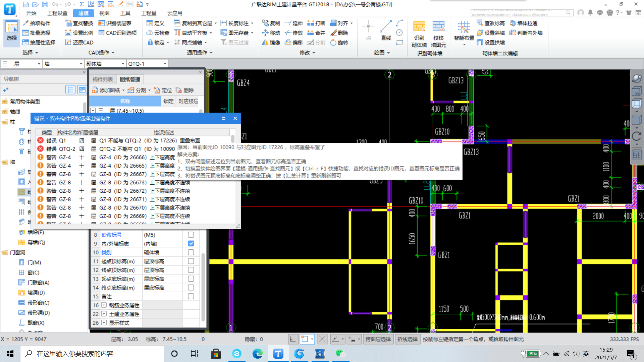
Task: Click 云检查 cloud check tool
Action: 158,33
